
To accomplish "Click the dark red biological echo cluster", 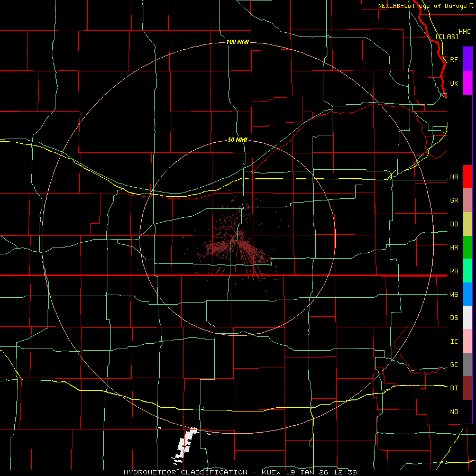I will (x=237, y=243).
